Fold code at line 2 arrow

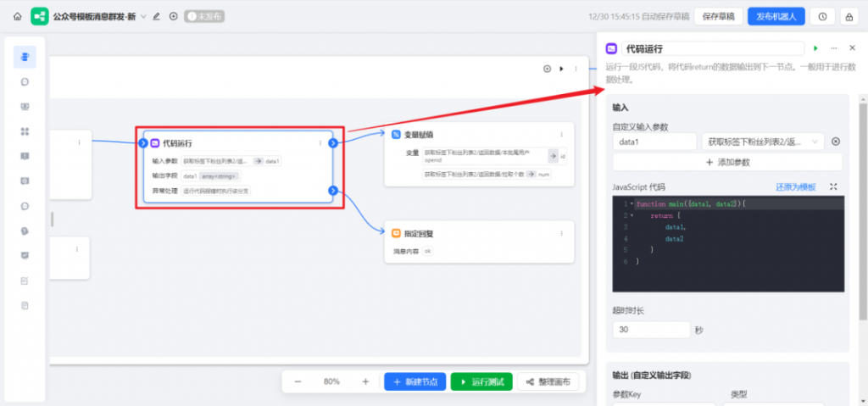632,215
